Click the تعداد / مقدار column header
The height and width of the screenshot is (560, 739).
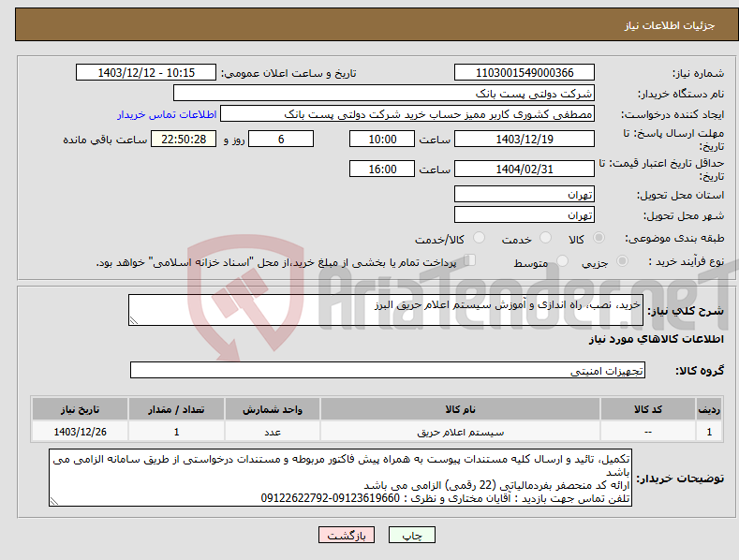(x=176, y=409)
